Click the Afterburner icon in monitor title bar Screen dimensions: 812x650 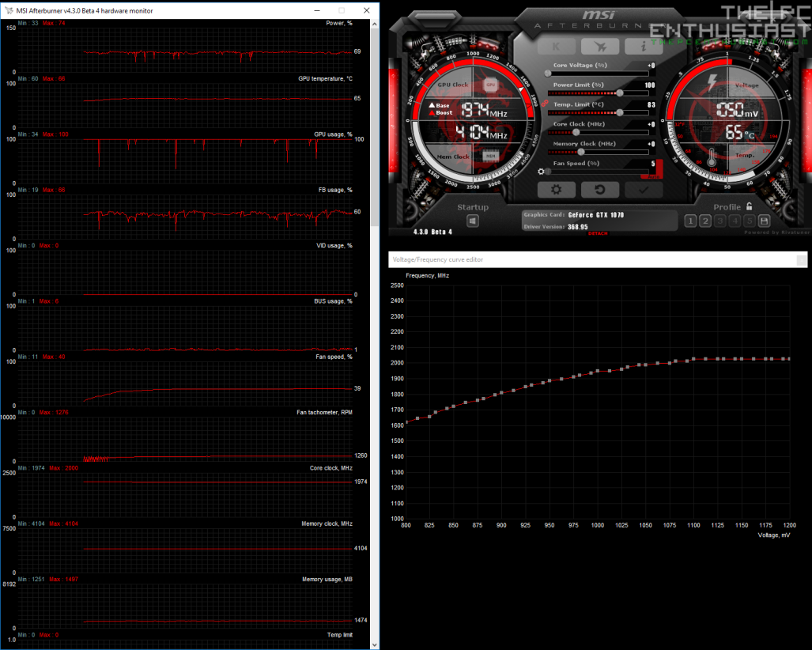pos(9,10)
